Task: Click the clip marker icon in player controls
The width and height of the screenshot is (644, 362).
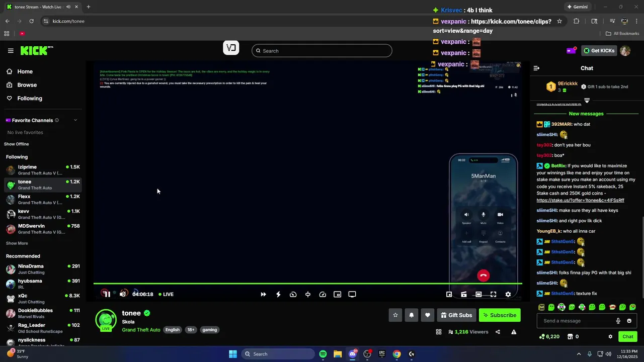Action: click(x=308, y=294)
